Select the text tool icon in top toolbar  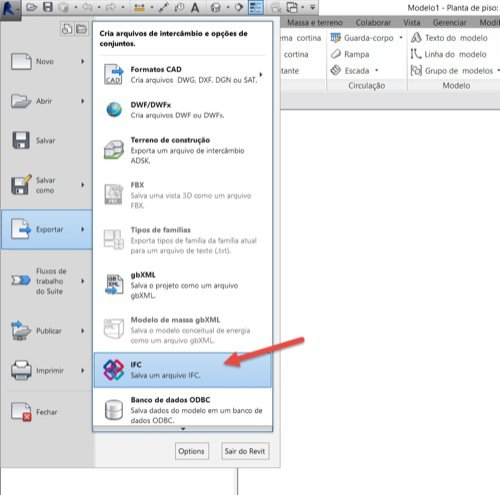pyautogui.click(x=195, y=7)
